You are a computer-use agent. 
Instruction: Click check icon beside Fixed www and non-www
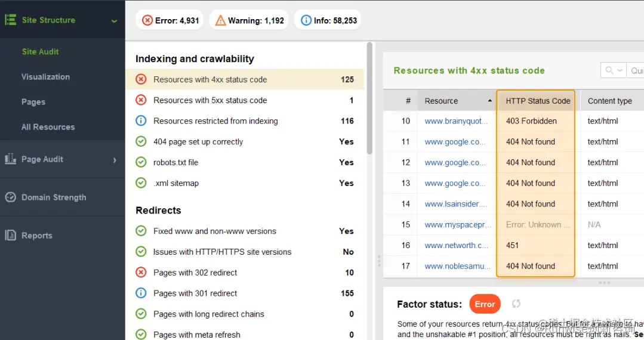pyautogui.click(x=141, y=231)
